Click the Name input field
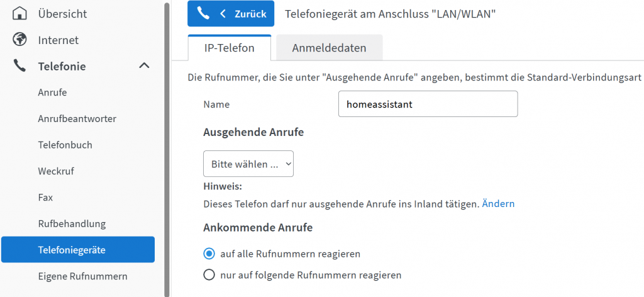Image resolution: width=644 pixels, height=297 pixels. point(428,104)
